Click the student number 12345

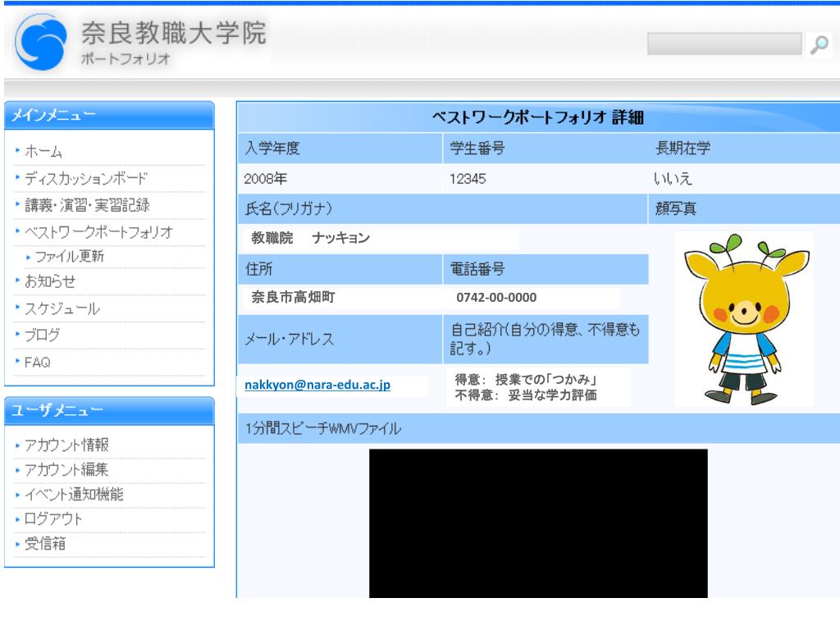[x=468, y=179]
